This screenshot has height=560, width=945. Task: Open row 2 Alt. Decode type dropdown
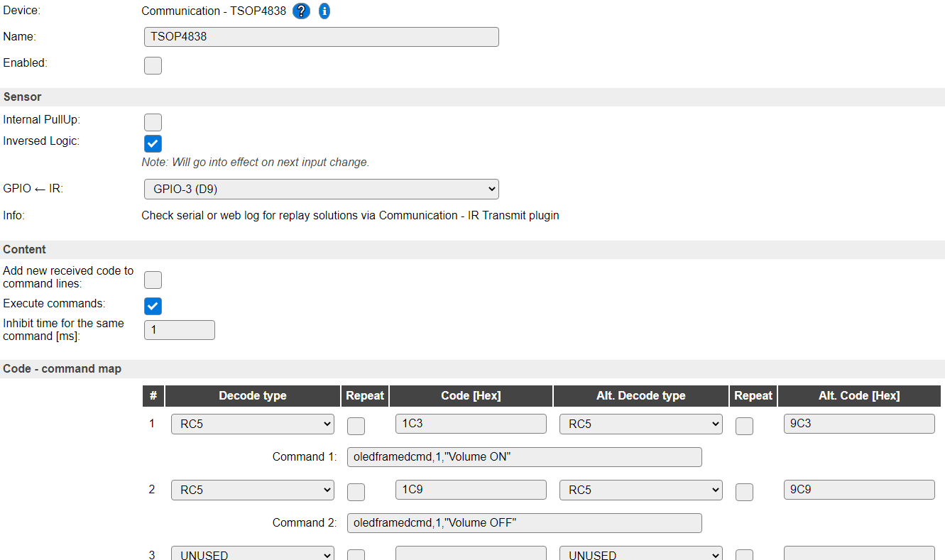pos(640,490)
